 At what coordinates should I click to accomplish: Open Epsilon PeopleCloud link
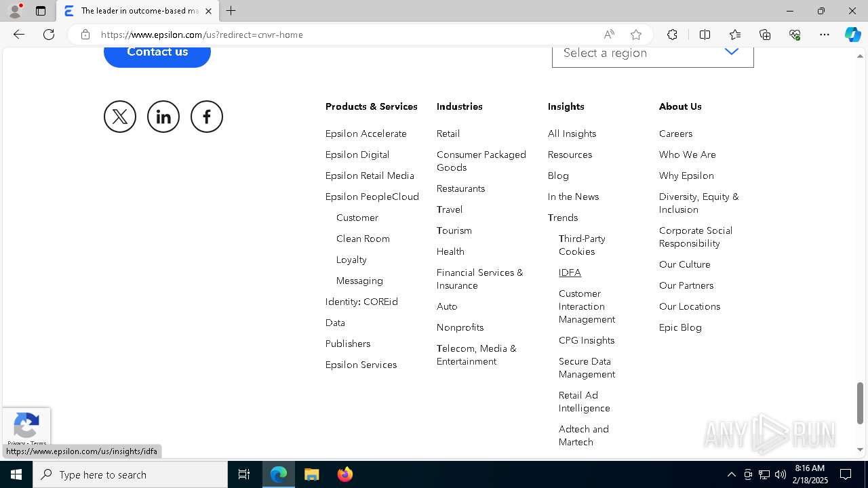pyautogui.click(x=372, y=197)
